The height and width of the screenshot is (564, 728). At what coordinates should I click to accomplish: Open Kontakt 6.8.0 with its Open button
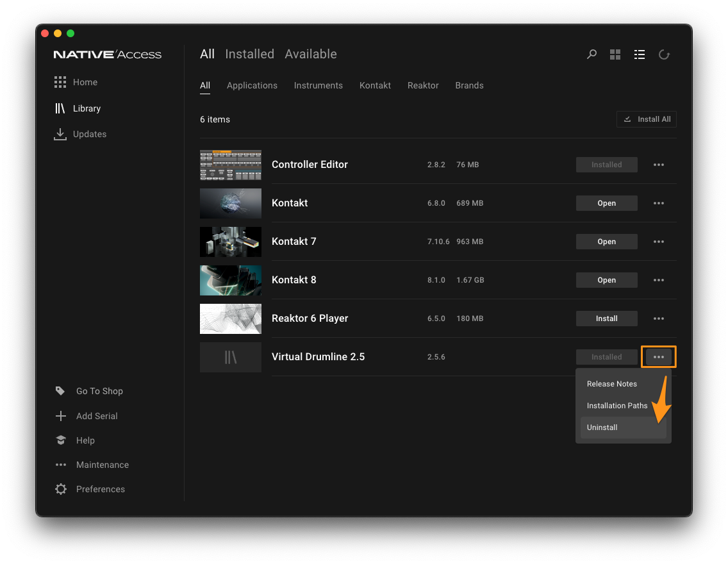click(606, 203)
